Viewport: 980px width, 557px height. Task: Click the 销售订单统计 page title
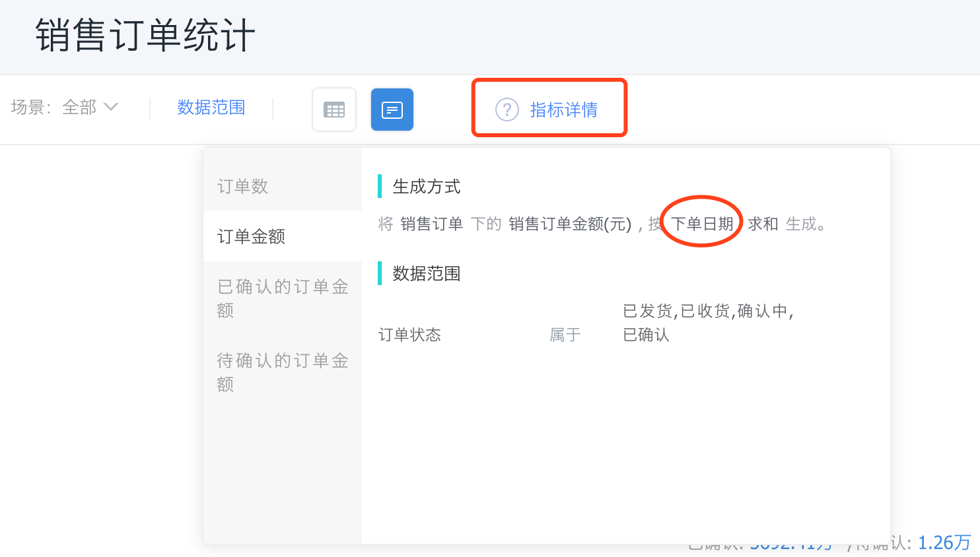tap(145, 36)
